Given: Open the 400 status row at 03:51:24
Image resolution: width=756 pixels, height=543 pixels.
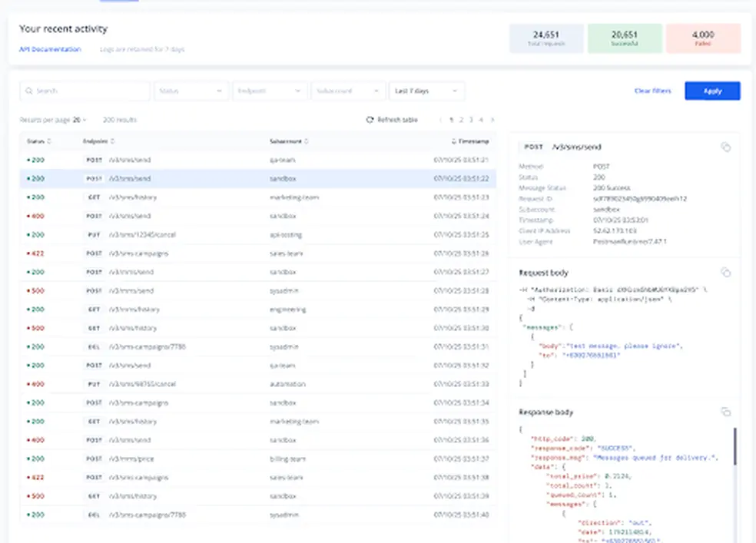Looking at the screenshot, I should point(258,216).
